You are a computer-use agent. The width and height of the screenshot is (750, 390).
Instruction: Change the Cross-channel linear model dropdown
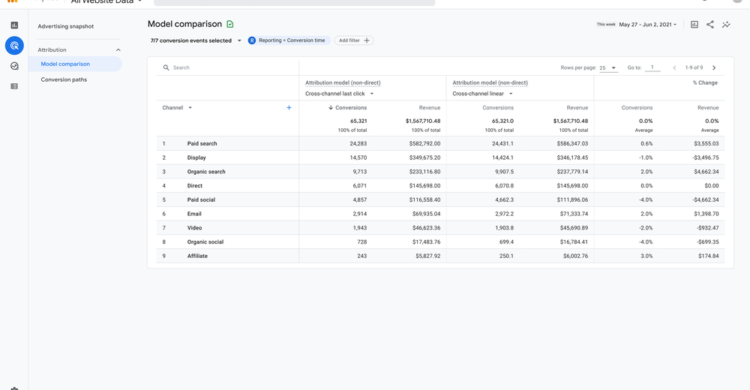tap(482, 94)
